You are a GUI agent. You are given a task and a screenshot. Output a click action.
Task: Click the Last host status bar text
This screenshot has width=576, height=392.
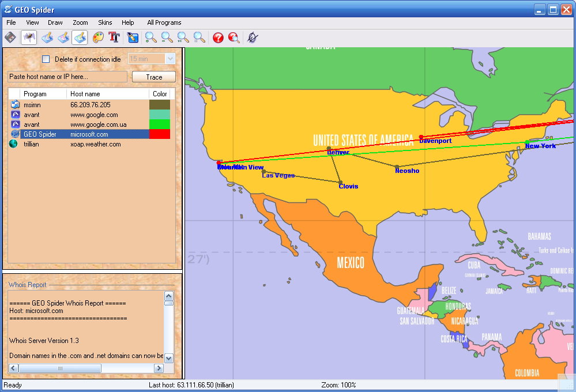click(x=191, y=385)
